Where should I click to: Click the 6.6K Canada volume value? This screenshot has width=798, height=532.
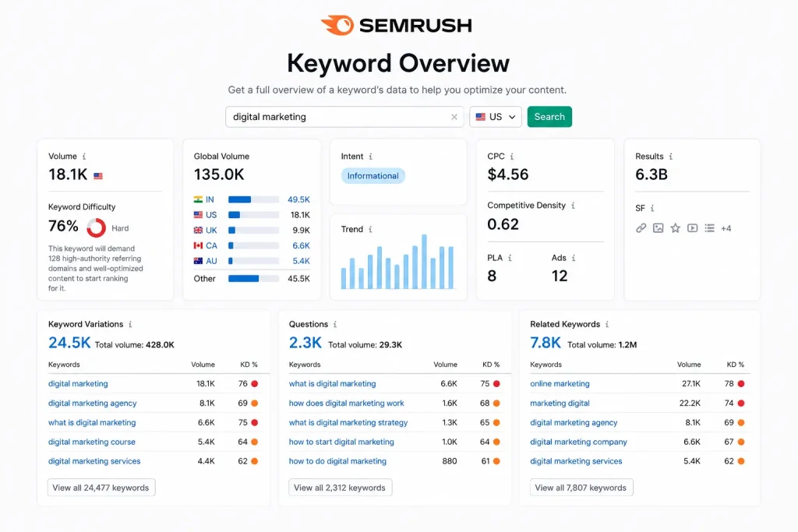302,245
